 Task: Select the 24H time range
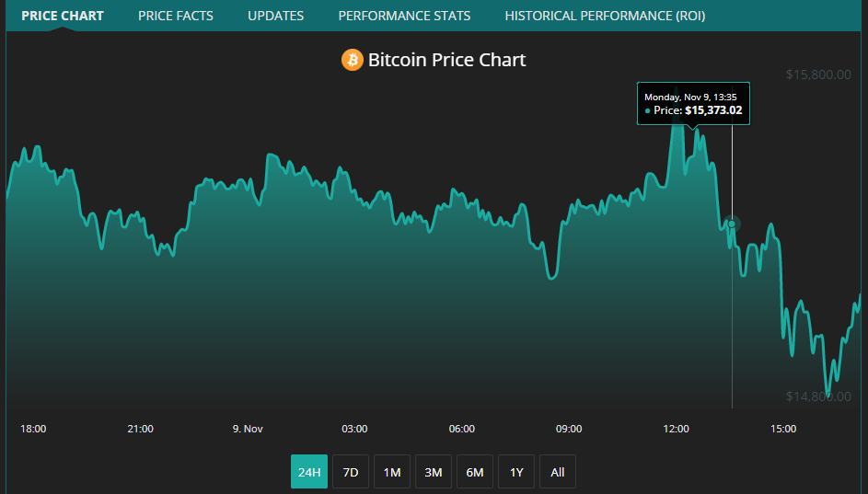tap(309, 472)
